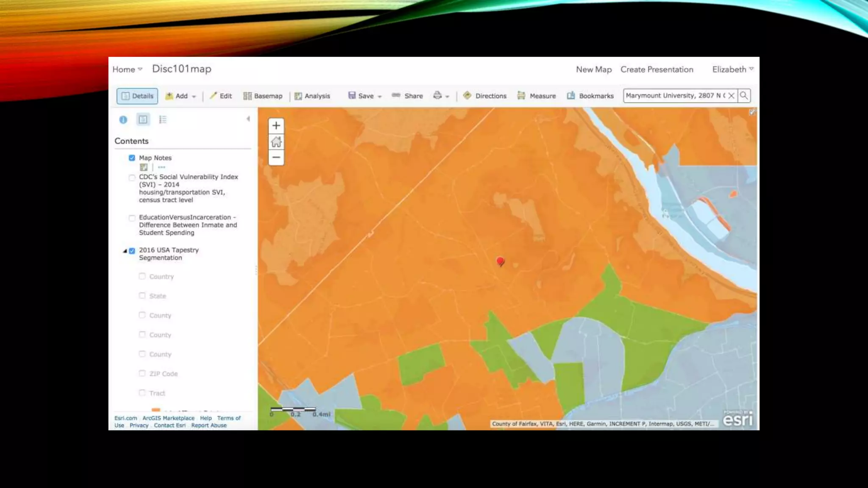Open the Home dropdown menu
Viewport: 868px width, 488px height.
coord(127,69)
